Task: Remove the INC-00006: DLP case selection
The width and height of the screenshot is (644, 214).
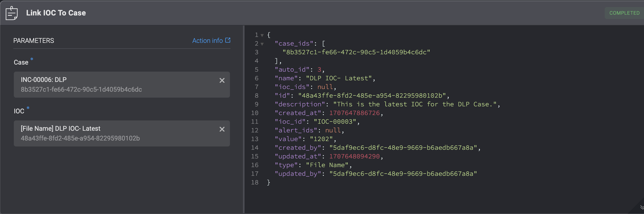Action: point(222,80)
